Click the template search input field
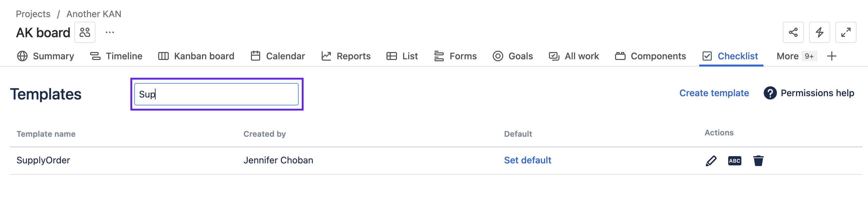 216,94
